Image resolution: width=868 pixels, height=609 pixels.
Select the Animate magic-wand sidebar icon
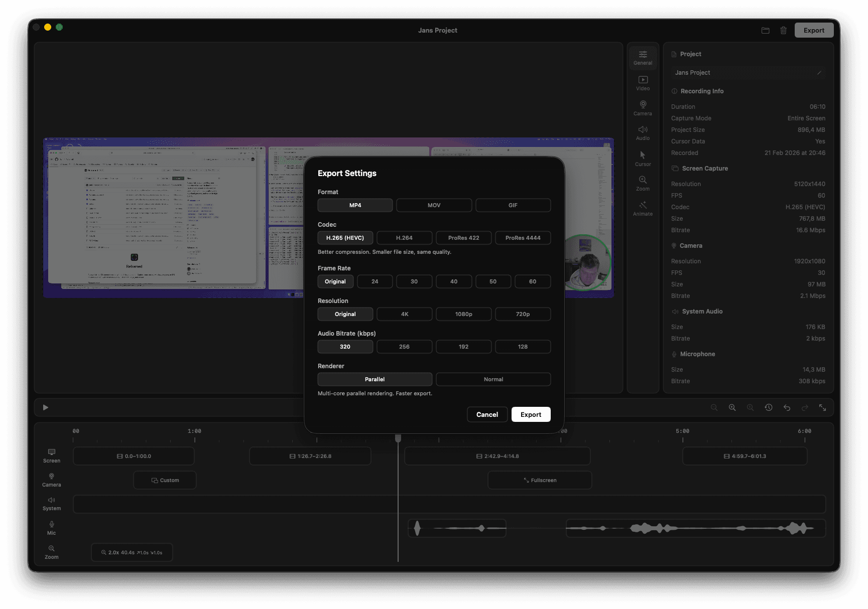(643, 207)
